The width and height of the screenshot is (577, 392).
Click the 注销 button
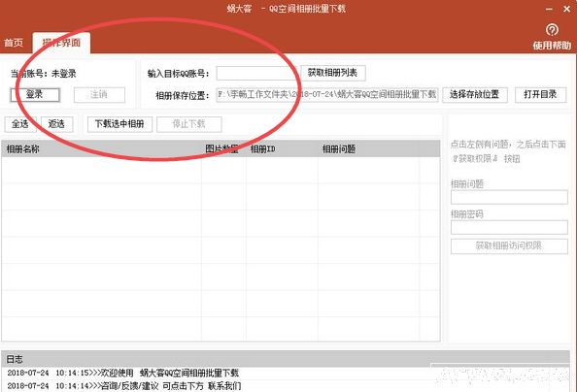click(99, 95)
